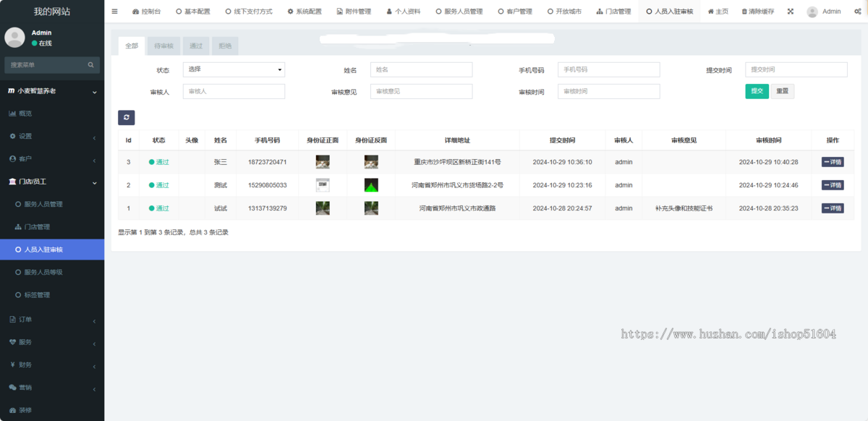Click the 手机号码 search input
This screenshot has height=421, width=868.
coord(608,69)
